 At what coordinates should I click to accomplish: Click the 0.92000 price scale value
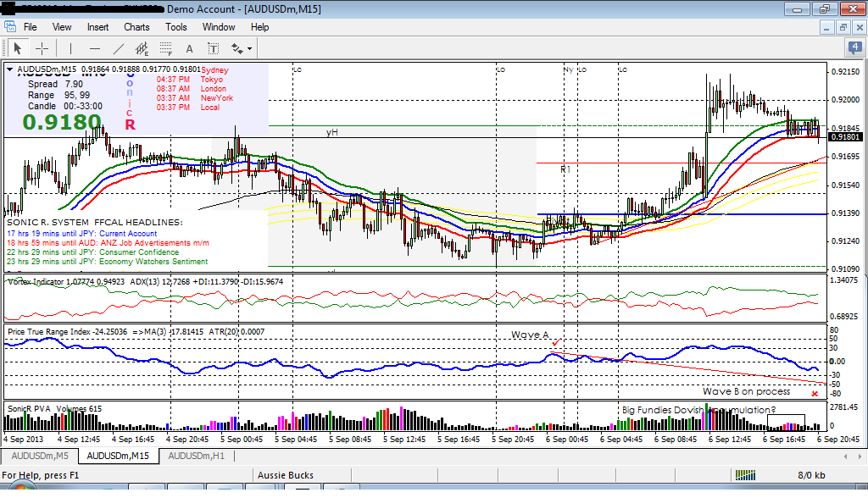845,100
